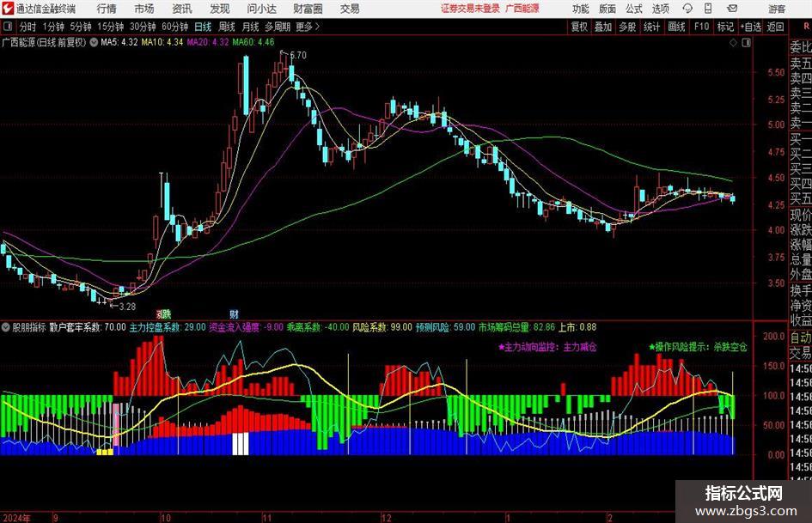Click the 多股 multi-stock button
812x523 pixels.
pyautogui.click(x=627, y=27)
